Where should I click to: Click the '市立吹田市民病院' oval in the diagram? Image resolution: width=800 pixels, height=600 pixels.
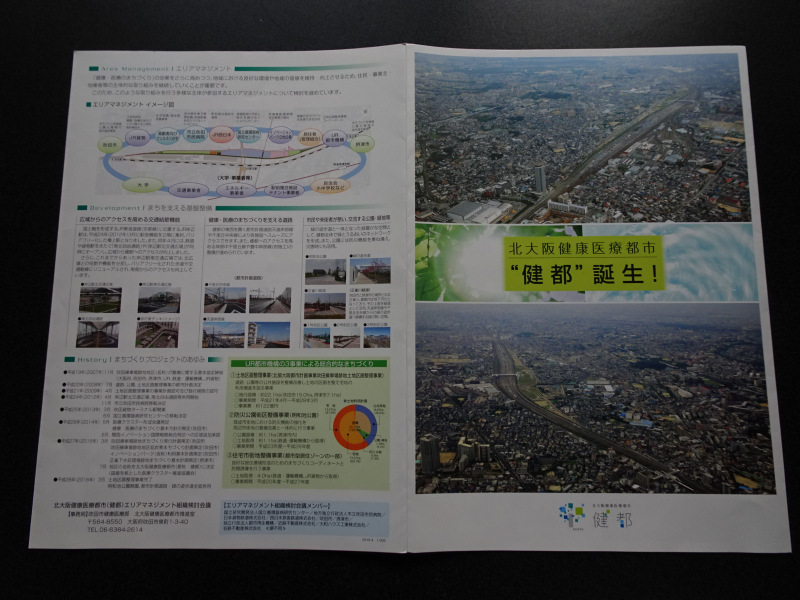point(195,135)
